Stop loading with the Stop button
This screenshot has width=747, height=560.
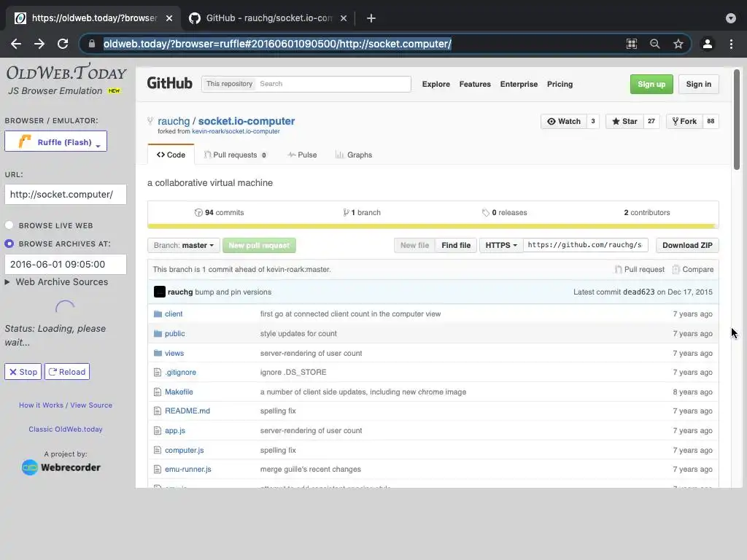(x=23, y=372)
